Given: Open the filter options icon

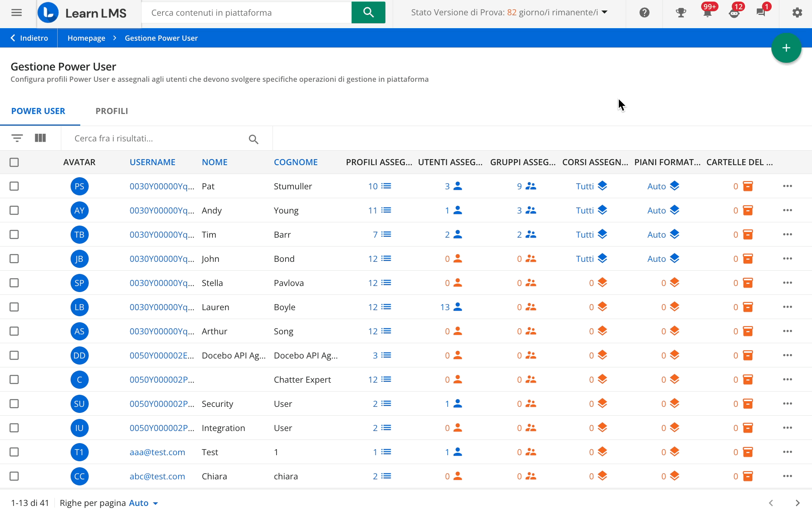Looking at the screenshot, I should click(17, 138).
